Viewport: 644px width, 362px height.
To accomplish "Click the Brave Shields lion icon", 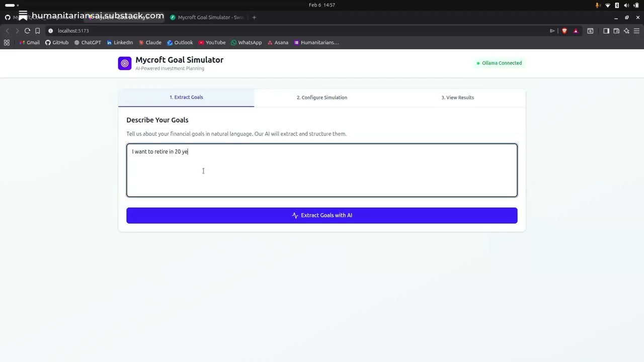I will click(565, 31).
